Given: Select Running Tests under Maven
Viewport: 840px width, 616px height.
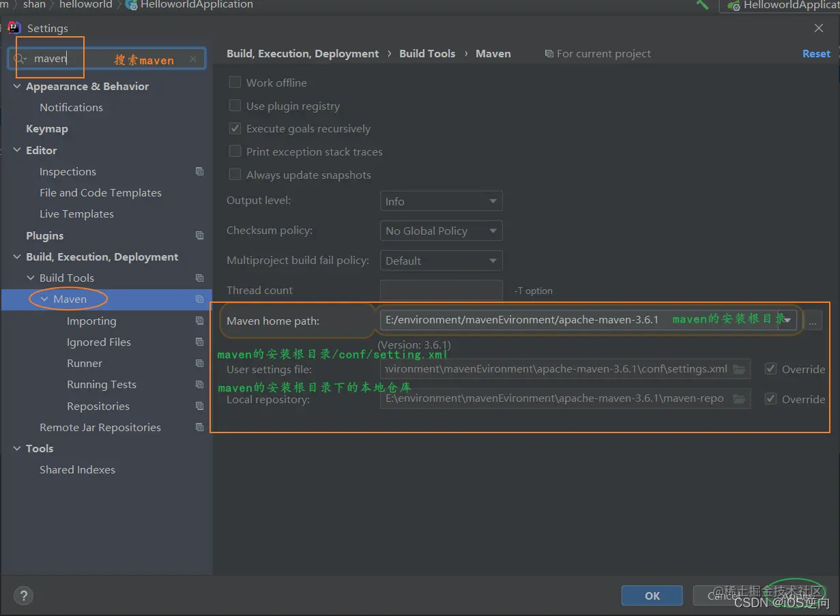Looking at the screenshot, I should [x=102, y=384].
